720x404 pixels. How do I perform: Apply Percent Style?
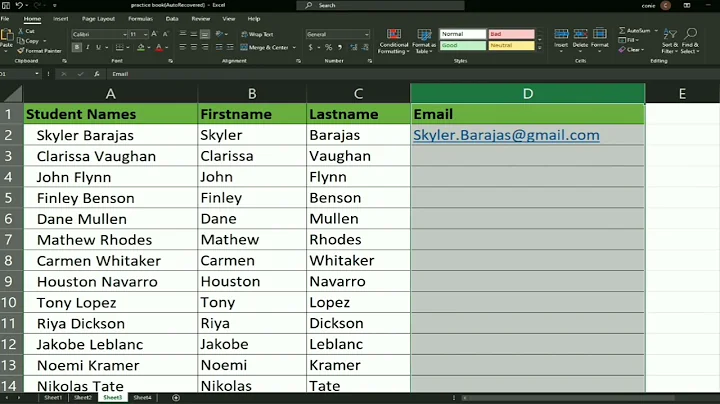pos(328,47)
